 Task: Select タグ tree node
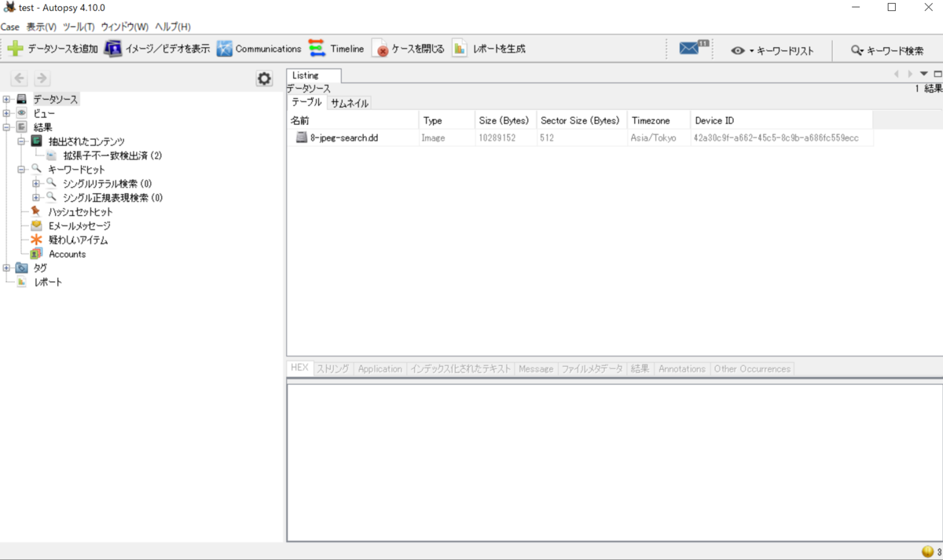40,268
